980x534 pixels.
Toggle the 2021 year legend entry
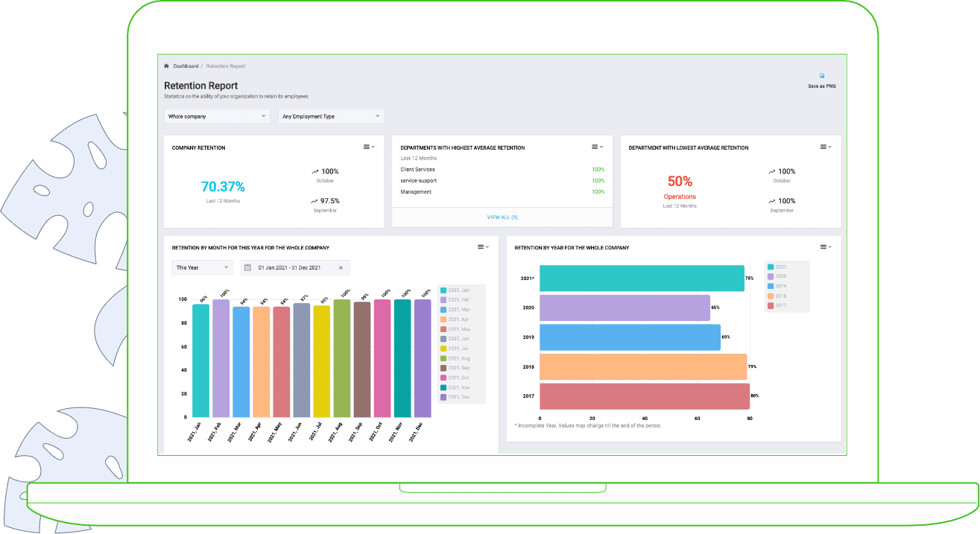click(777, 267)
